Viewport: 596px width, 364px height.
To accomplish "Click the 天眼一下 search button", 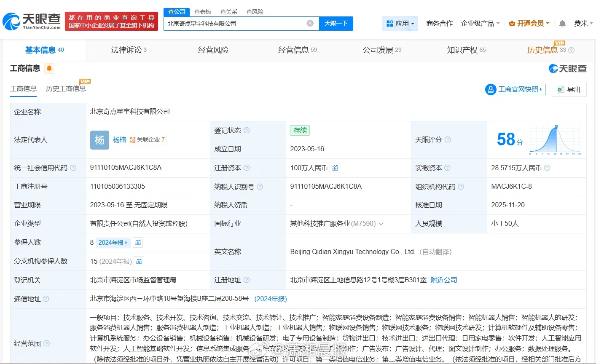I will (x=336, y=24).
